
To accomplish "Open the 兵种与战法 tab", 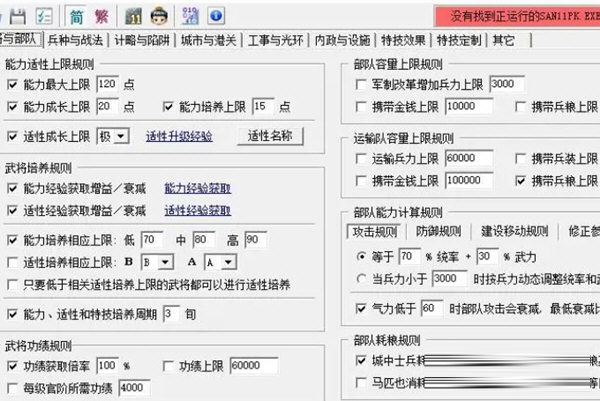I will pos(75,40).
